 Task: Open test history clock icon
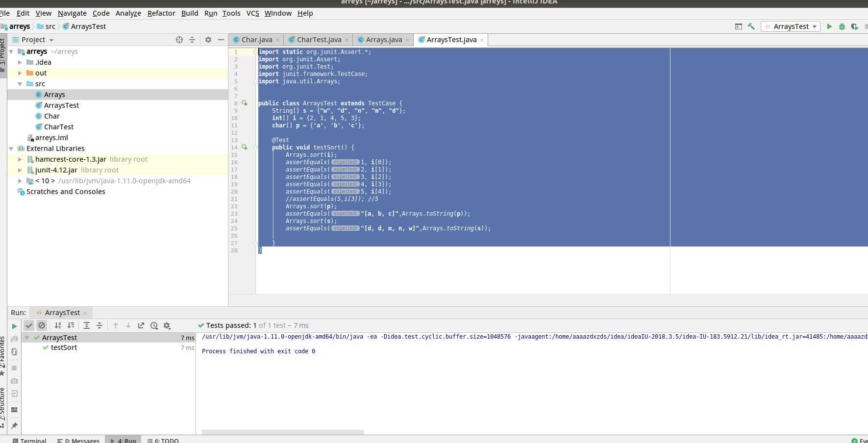click(x=154, y=325)
